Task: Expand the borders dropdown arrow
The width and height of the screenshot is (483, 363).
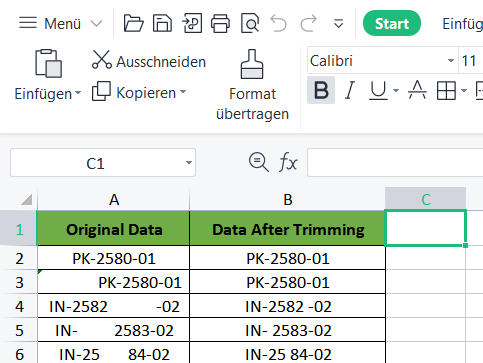Action: [464, 90]
